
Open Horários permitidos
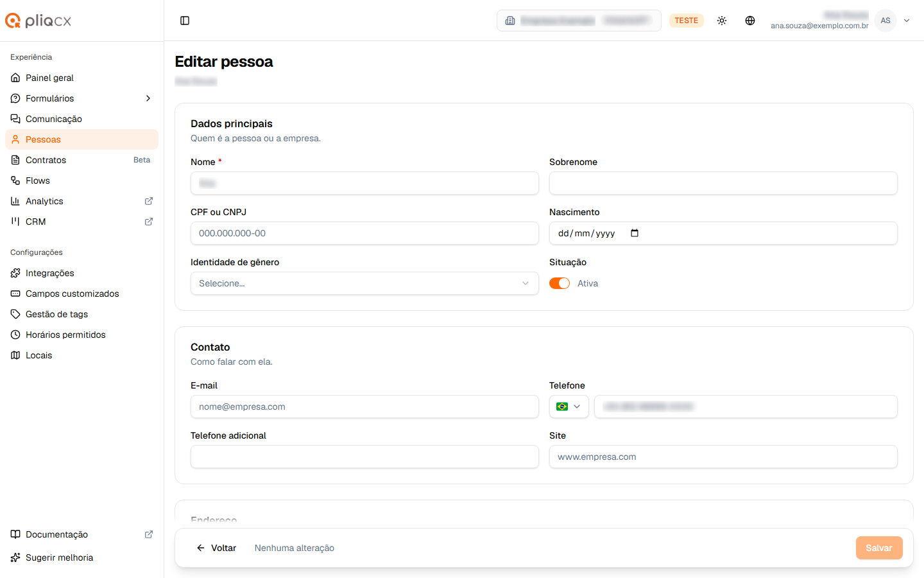point(81,335)
